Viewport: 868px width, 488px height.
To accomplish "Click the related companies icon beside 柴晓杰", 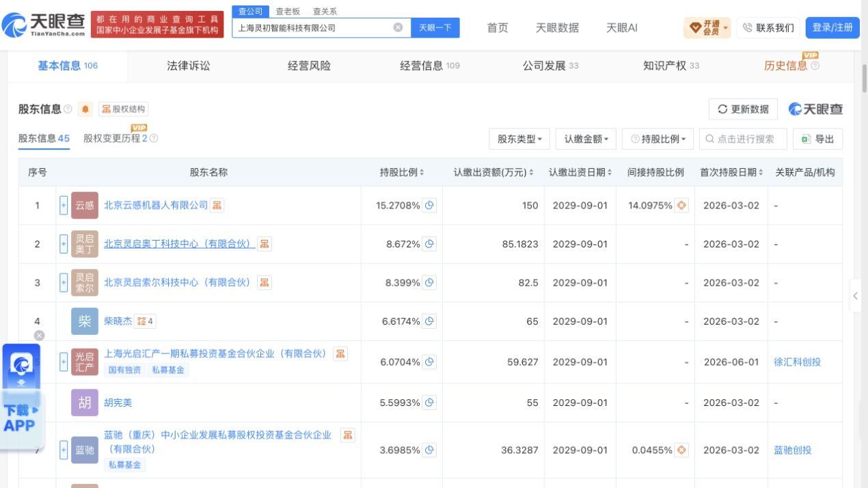I will pos(146,321).
